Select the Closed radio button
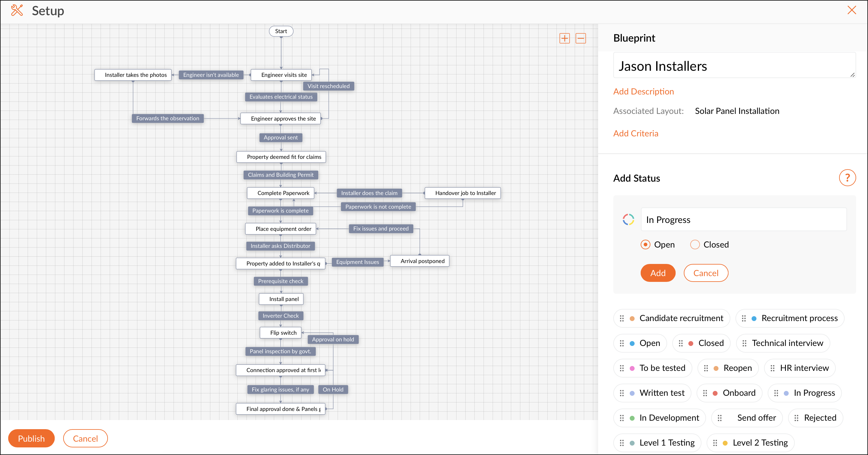Screen dimensions: 868x455 [x=695, y=245]
